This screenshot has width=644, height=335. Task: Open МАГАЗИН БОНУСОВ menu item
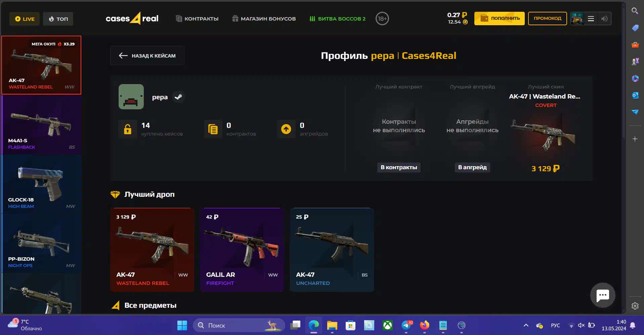[264, 18]
